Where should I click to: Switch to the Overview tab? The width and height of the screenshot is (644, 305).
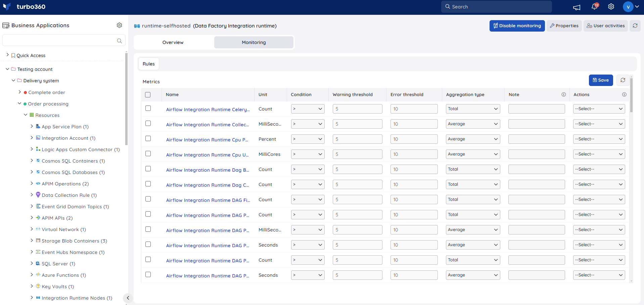173,42
